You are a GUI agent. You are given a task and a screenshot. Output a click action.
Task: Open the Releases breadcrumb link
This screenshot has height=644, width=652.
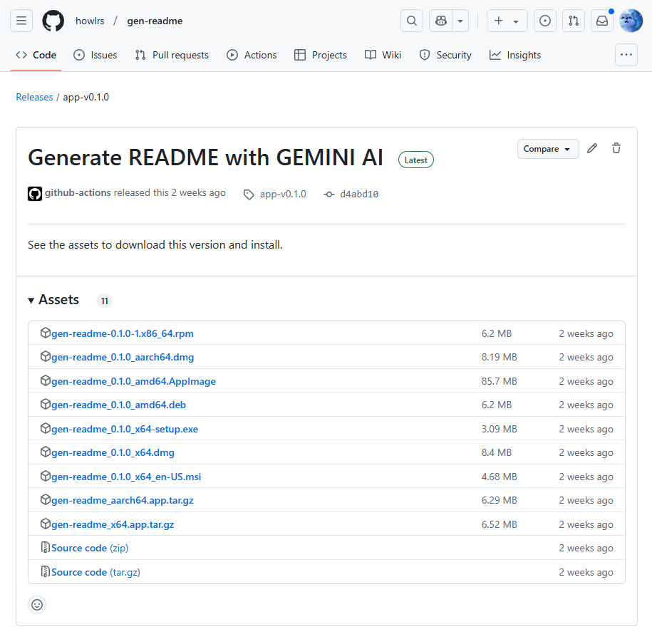click(34, 97)
